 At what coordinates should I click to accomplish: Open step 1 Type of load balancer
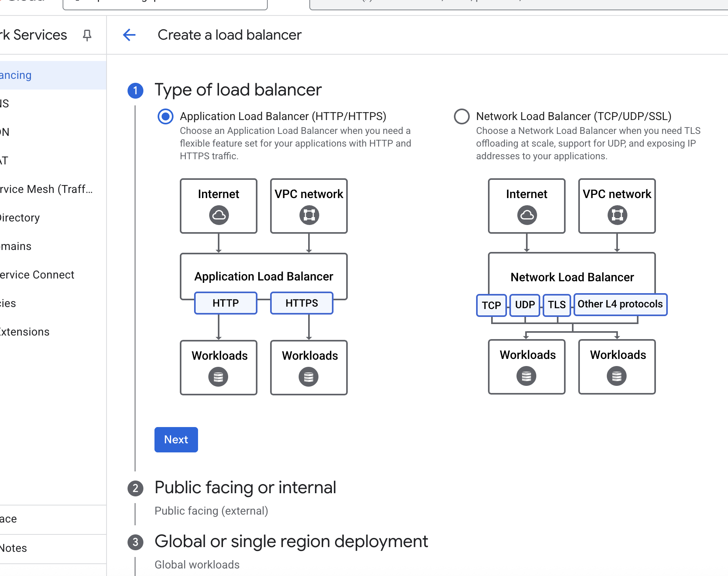[238, 90]
